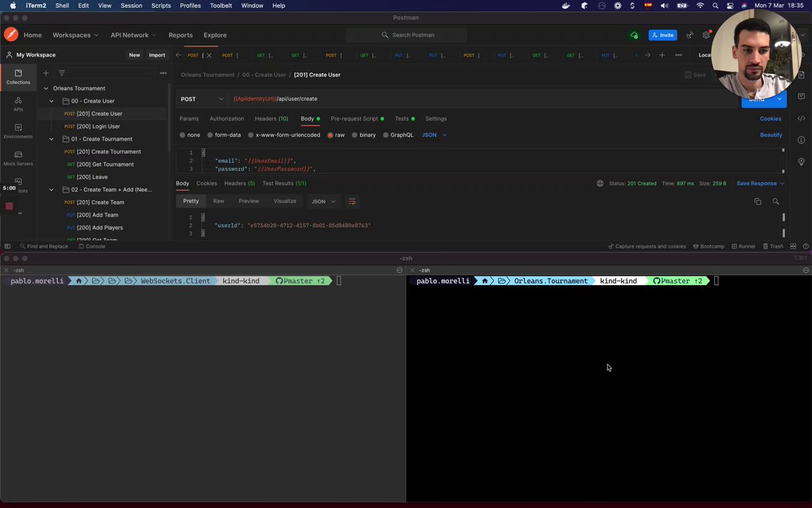Open the Collections sidebar panel

click(18, 77)
